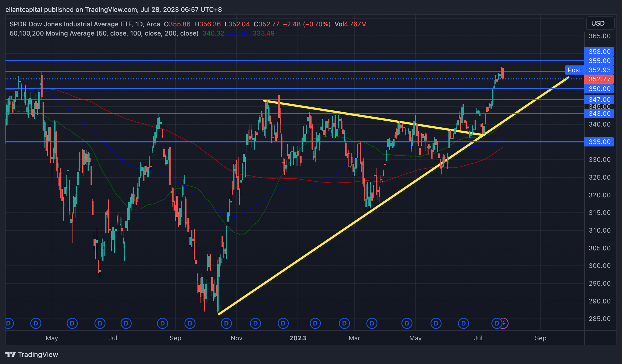Click the 2023 label on the time axis
This screenshot has height=364, width=622.
click(x=298, y=338)
